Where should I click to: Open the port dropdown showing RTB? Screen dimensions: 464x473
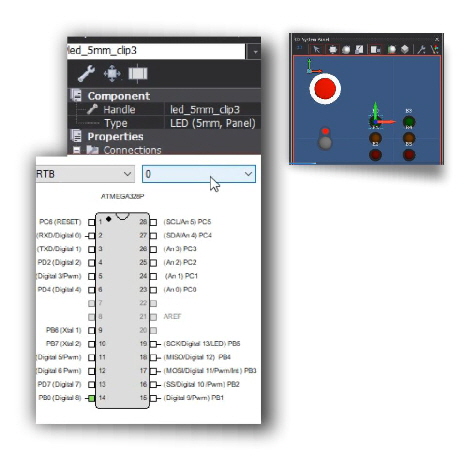coord(85,174)
